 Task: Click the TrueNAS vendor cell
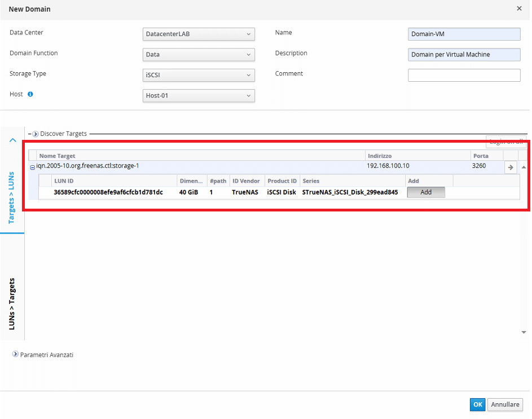[x=245, y=192]
